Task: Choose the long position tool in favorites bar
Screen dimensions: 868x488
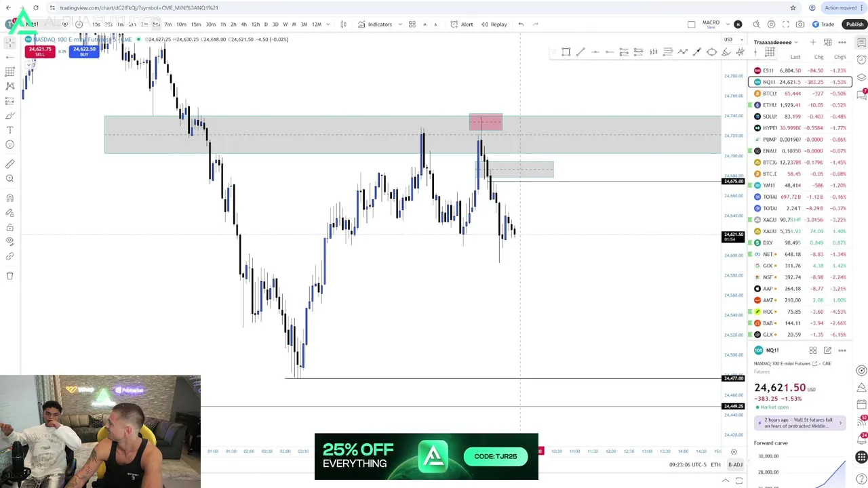Action: (x=624, y=52)
